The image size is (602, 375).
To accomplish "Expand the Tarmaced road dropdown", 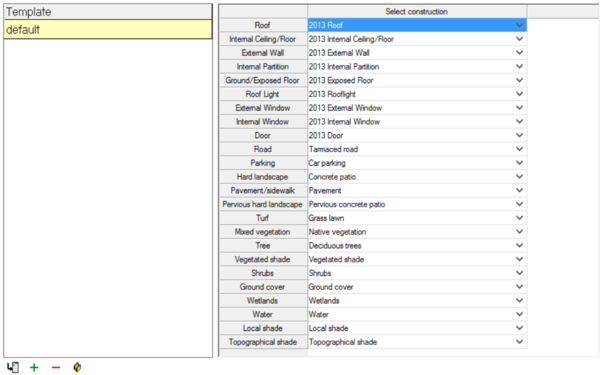I will coord(519,149).
